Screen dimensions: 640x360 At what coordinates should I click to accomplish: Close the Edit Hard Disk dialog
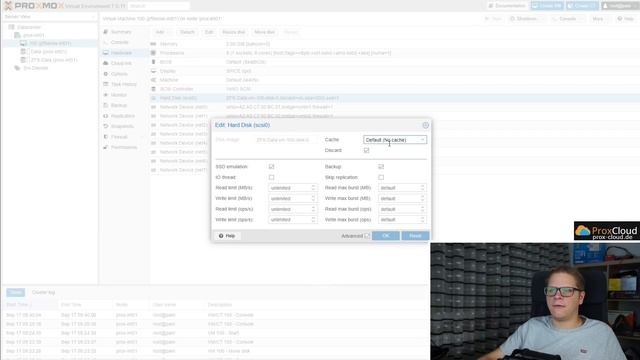point(425,125)
